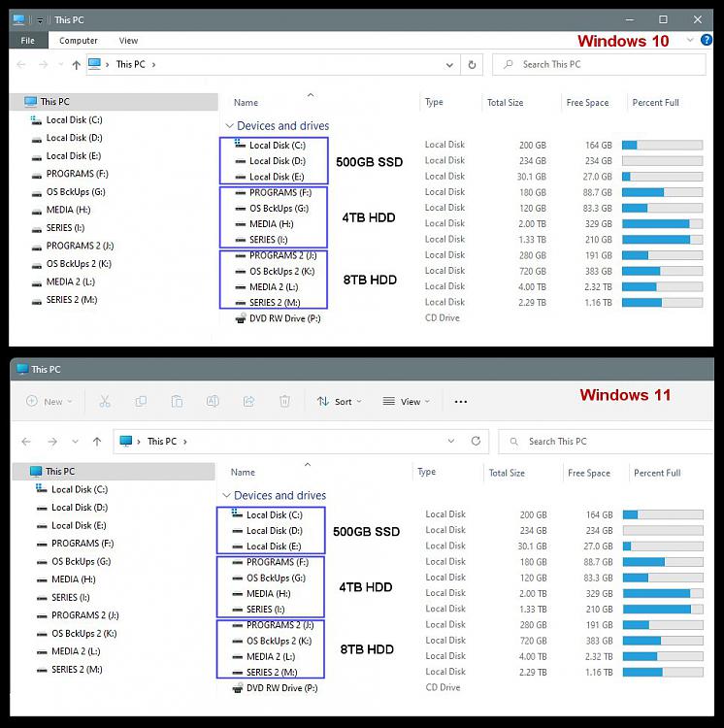Click SERIES (I:) percent full bar in Windows 11
Viewport: 724px width, 728px height.
[x=663, y=610]
